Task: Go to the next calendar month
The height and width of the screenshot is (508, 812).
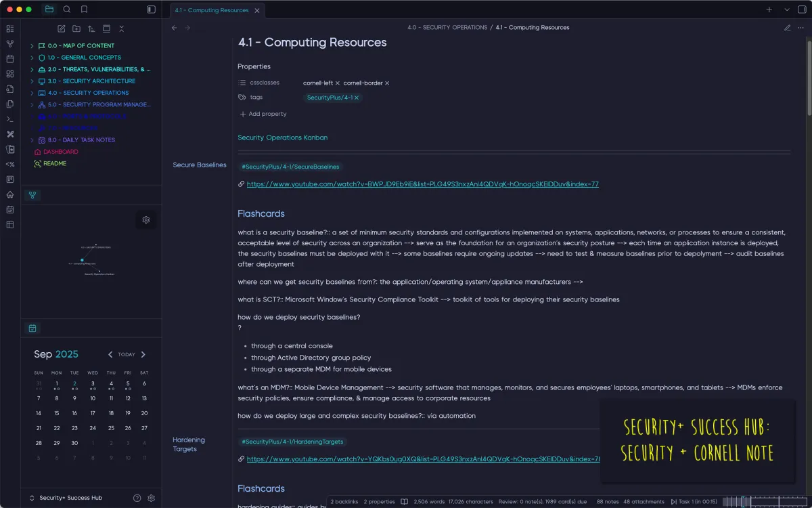Action: [x=143, y=354]
